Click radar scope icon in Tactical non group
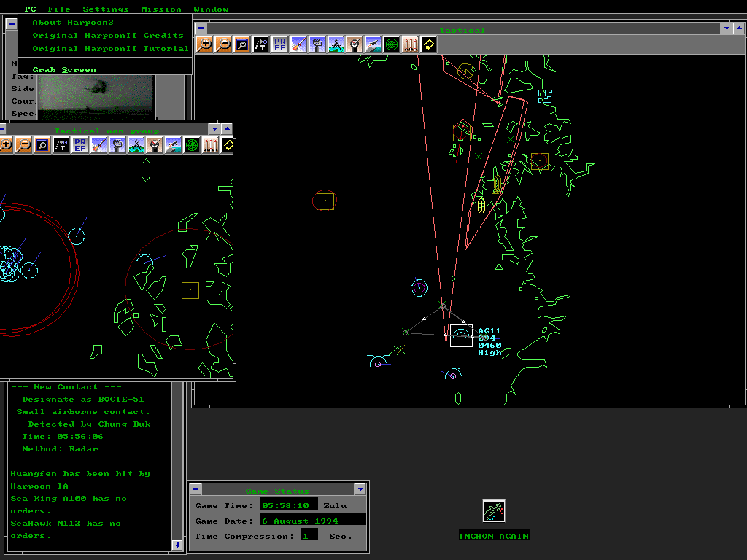Image resolution: width=747 pixels, height=560 pixels. point(192,145)
